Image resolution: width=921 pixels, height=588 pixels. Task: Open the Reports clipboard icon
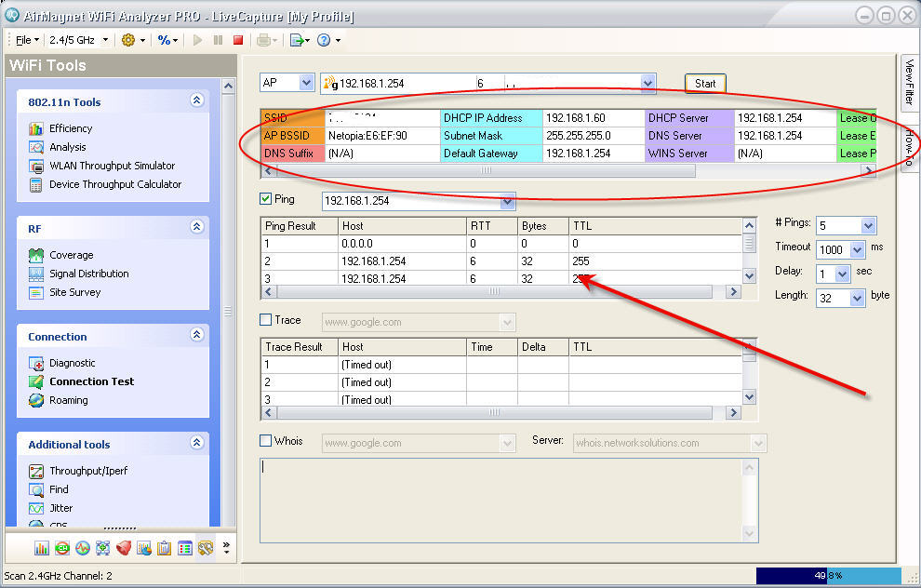tap(165, 548)
